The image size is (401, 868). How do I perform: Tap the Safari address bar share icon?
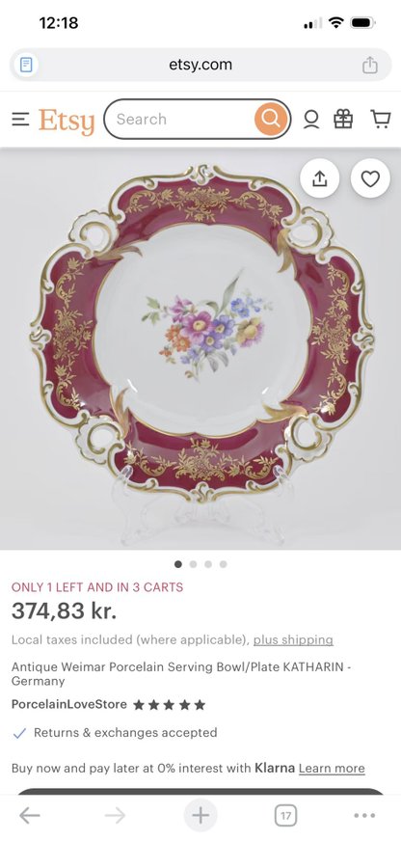tap(370, 65)
